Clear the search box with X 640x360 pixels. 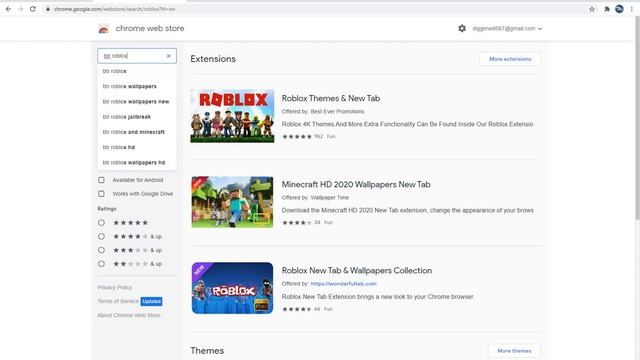coord(169,56)
